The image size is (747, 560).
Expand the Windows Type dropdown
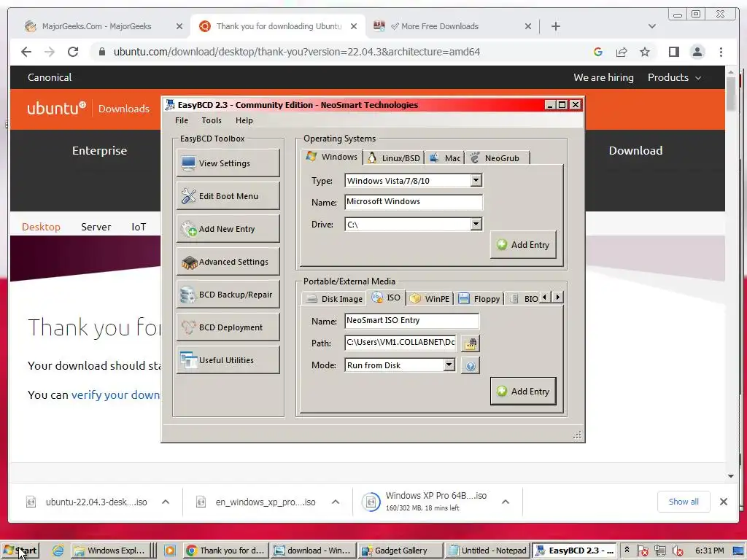pyautogui.click(x=476, y=181)
